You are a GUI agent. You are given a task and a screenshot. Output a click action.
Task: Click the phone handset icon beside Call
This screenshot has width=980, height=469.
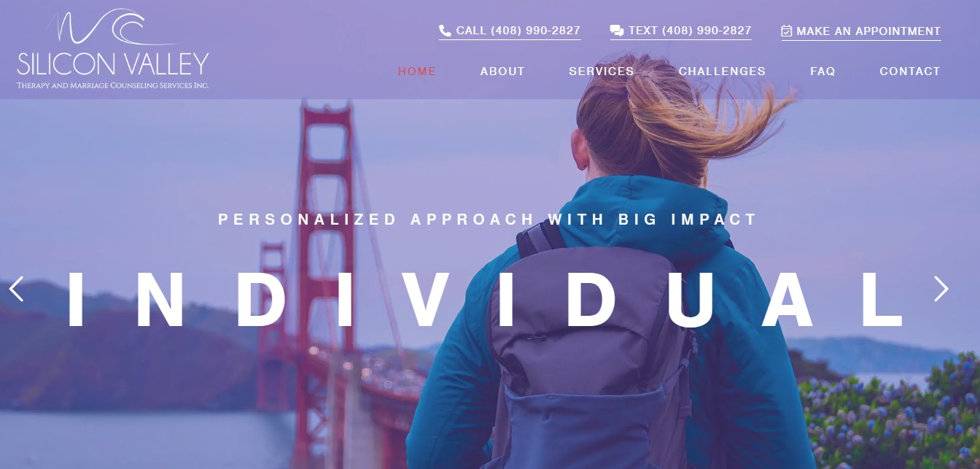[445, 31]
